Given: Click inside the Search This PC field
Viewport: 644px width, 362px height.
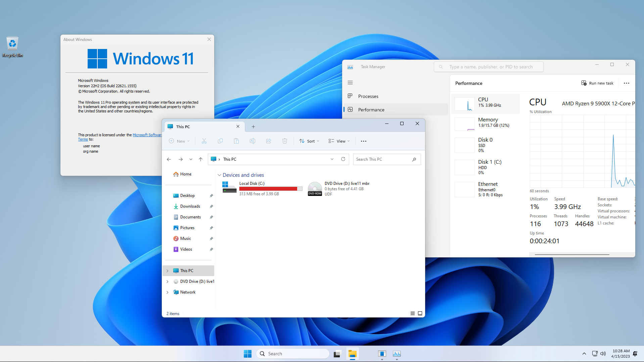Looking at the screenshot, I should [383, 159].
